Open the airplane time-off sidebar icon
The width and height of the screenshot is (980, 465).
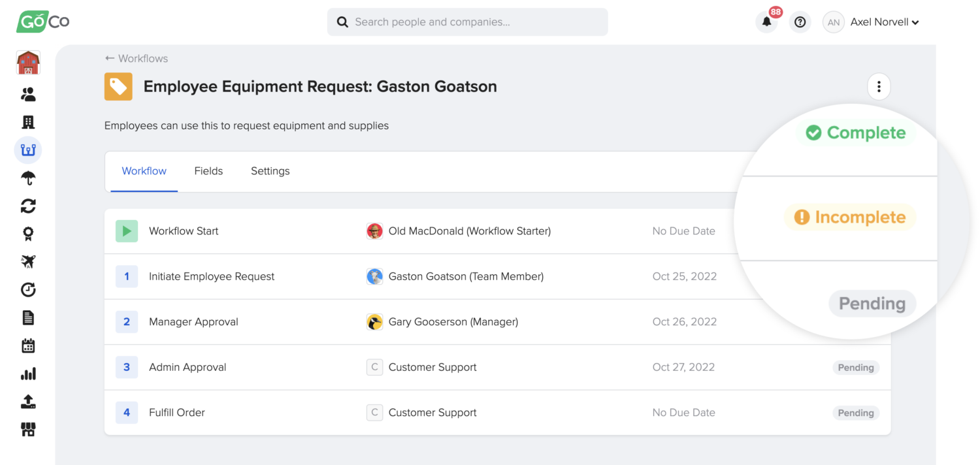tap(28, 262)
